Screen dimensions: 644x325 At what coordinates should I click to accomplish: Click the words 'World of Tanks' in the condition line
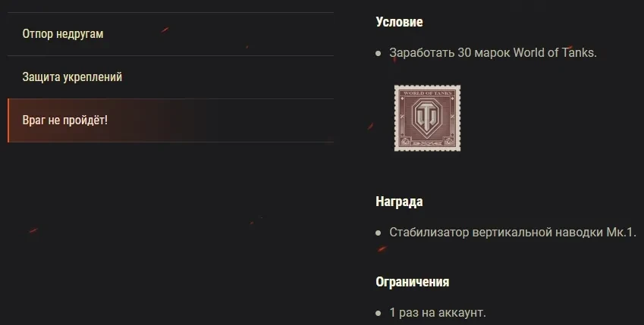coord(554,53)
